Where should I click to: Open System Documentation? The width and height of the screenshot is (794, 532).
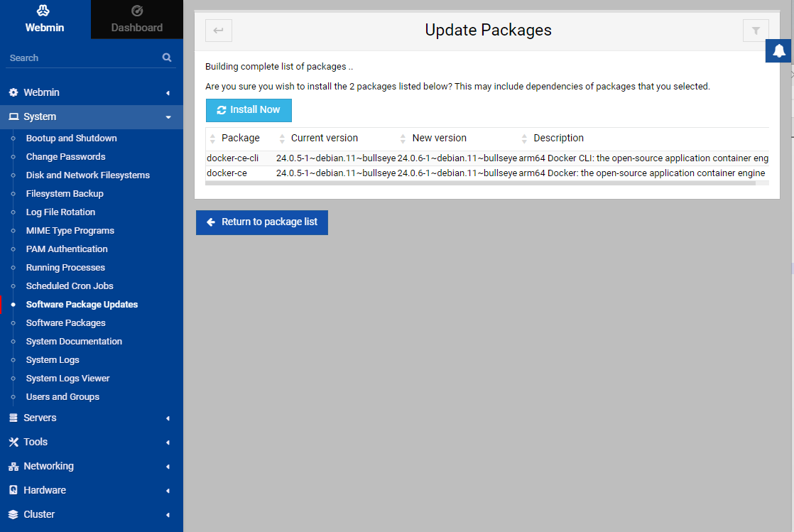coord(74,342)
